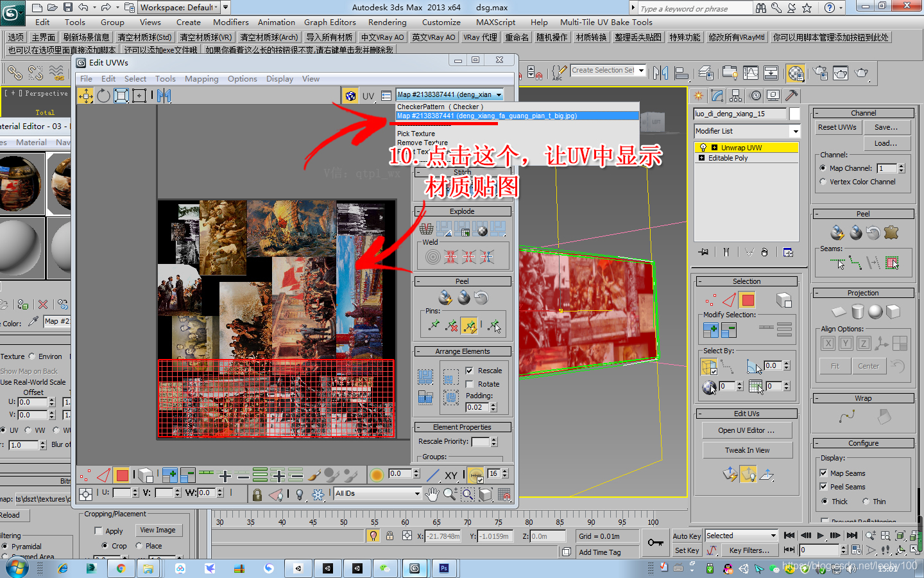Toggle the Rescale checkbox in Arrange Elements
Image resolution: width=924 pixels, height=578 pixels.
pyautogui.click(x=469, y=371)
